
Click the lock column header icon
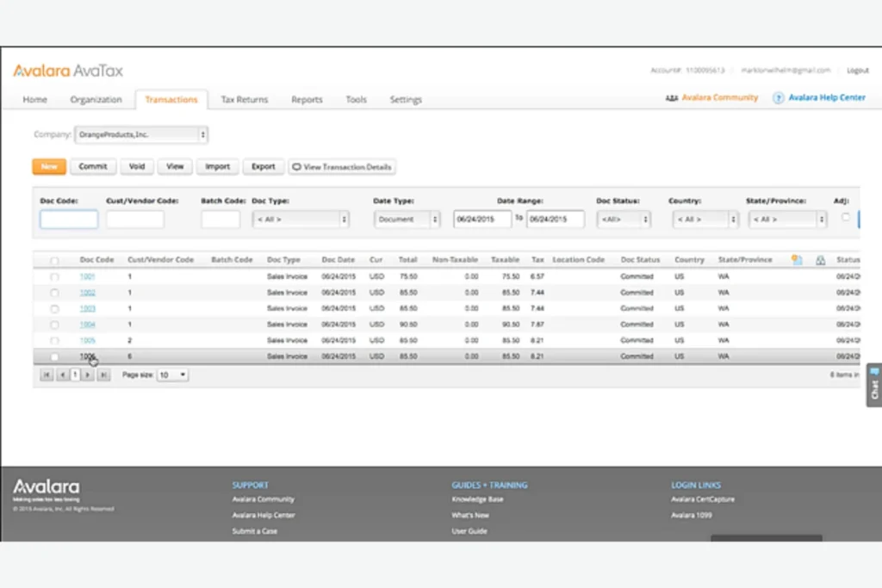click(x=820, y=259)
